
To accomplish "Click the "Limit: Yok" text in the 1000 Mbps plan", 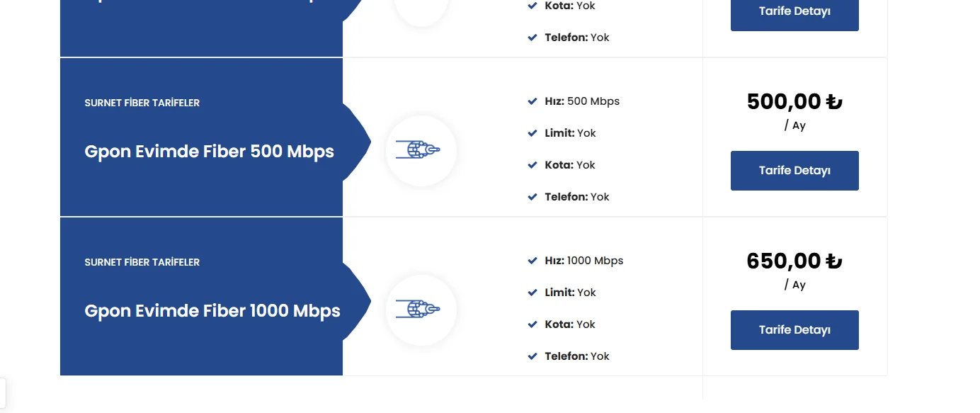I will pyautogui.click(x=570, y=293).
